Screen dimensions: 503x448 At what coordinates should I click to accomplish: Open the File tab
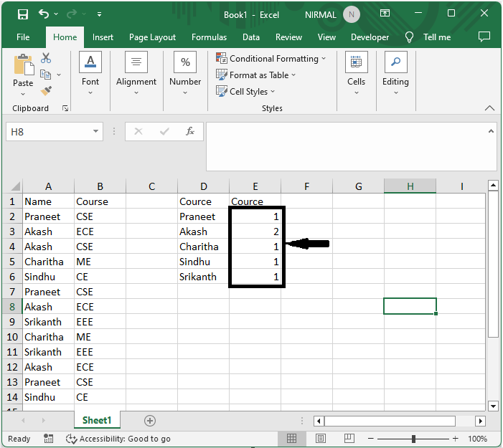point(23,37)
